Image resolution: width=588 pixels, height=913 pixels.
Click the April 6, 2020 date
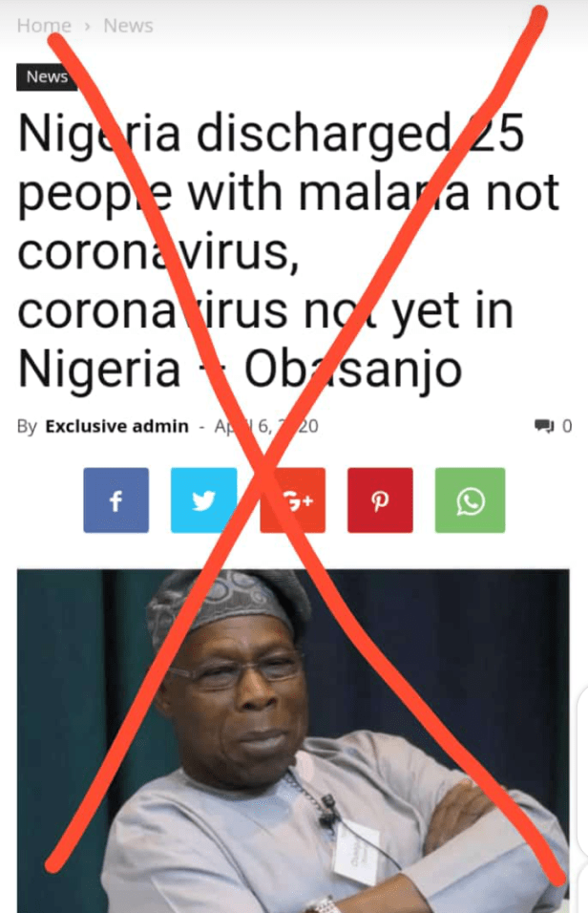coord(266,426)
